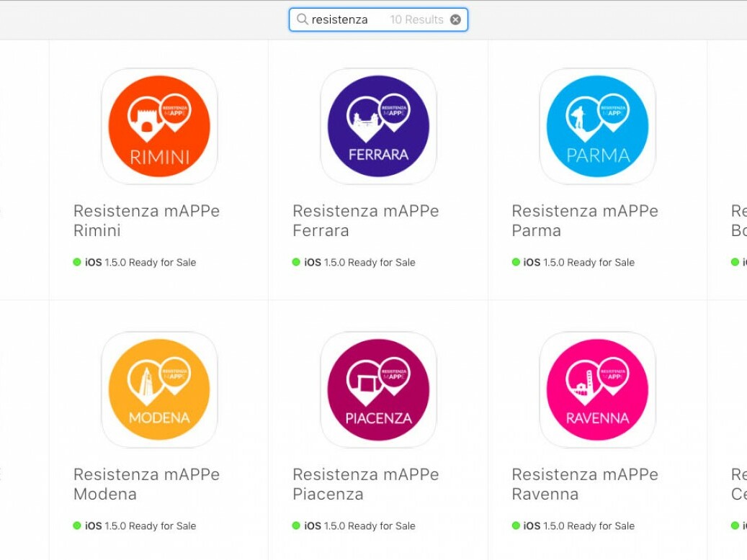
Task: Open the Resistenza mAPPe Ravenna title link
Action: [584, 484]
